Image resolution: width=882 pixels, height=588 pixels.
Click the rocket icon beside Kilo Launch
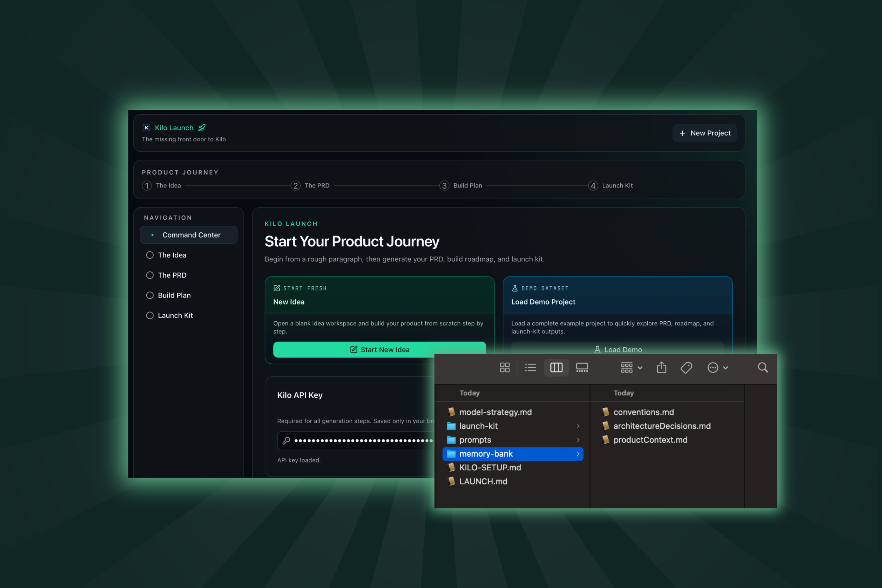[202, 128]
